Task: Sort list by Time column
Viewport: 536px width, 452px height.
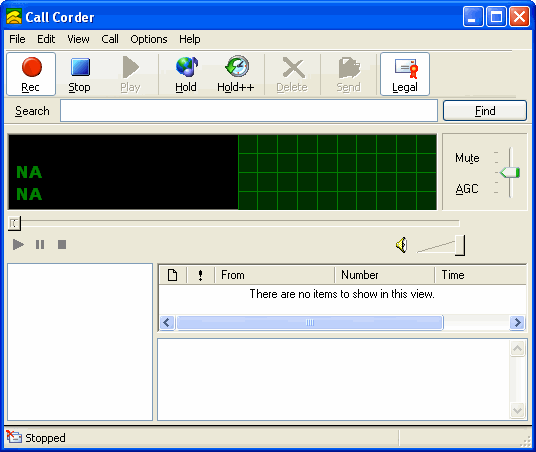Action: (481, 275)
